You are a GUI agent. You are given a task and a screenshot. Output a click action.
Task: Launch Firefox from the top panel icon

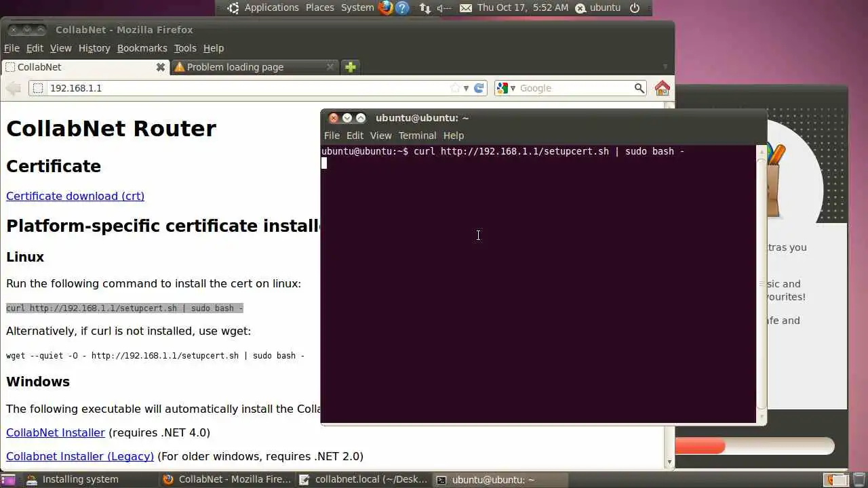[x=386, y=8]
